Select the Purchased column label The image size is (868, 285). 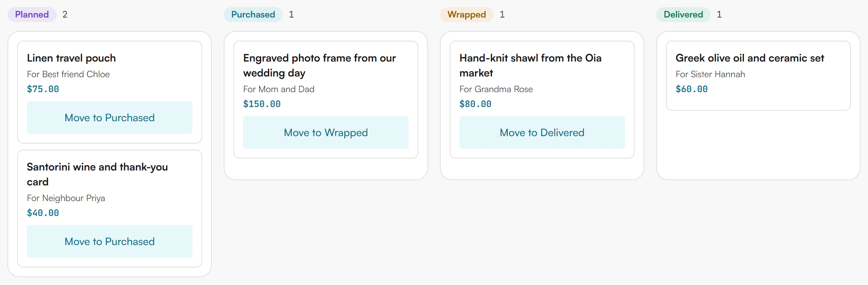253,15
